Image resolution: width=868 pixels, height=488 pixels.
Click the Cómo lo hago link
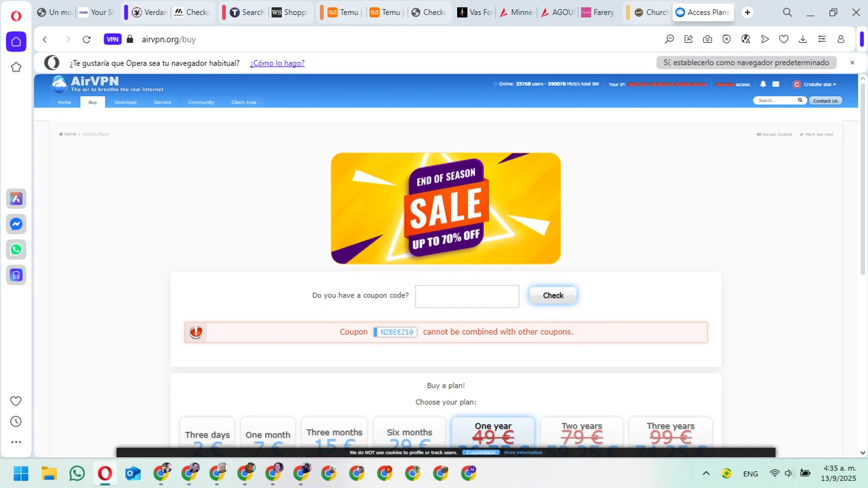277,63
